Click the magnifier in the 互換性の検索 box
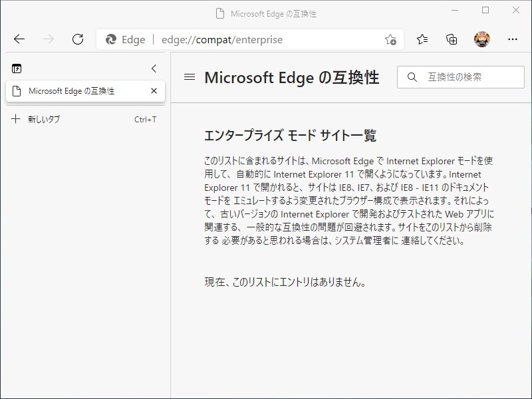The height and width of the screenshot is (399, 532). pyautogui.click(x=411, y=77)
